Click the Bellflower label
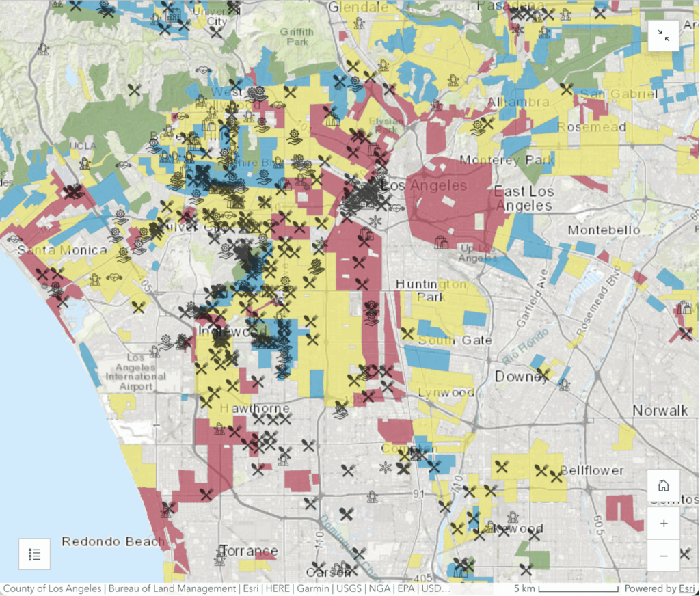700x596 pixels. click(592, 470)
